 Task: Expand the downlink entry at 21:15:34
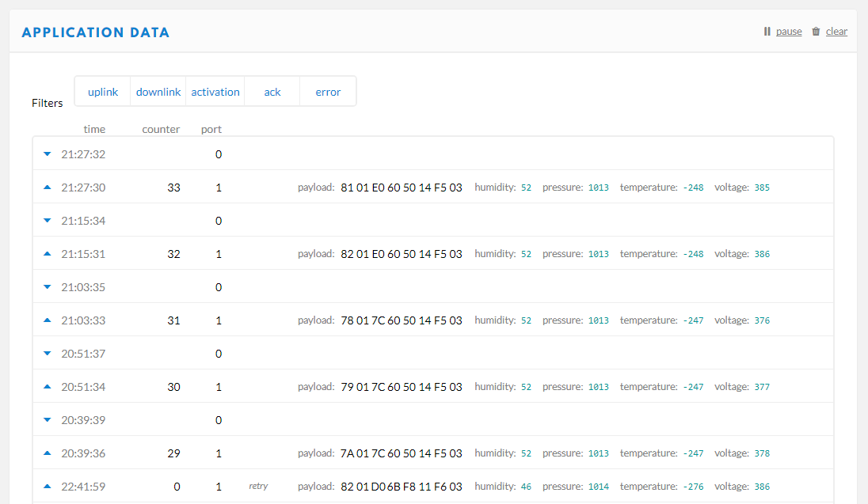tap(47, 221)
